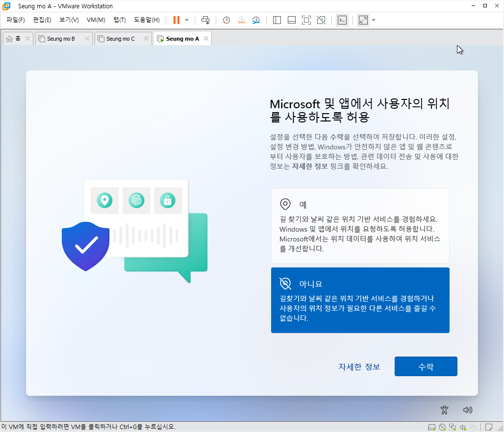Click the network adapter status icon
Image resolution: width=504 pixels, height=432 pixels.
[453, 427]
